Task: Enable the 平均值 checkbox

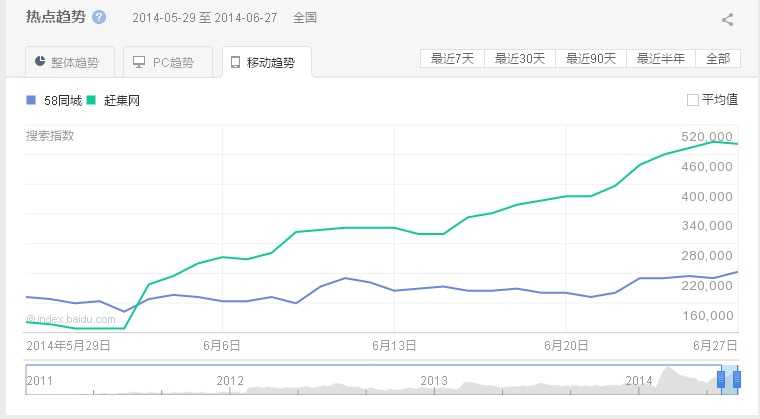Action: [692, 100]
